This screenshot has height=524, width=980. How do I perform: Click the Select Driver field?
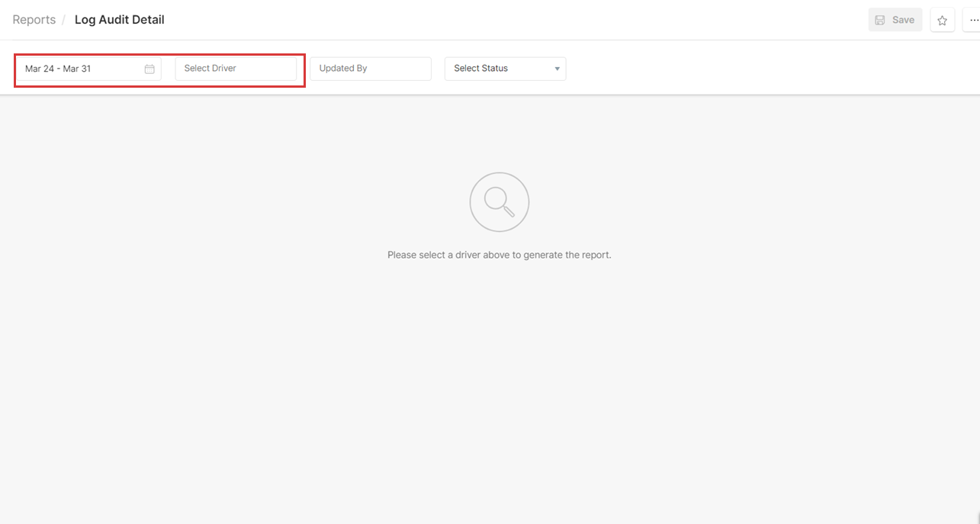(236, 69)
